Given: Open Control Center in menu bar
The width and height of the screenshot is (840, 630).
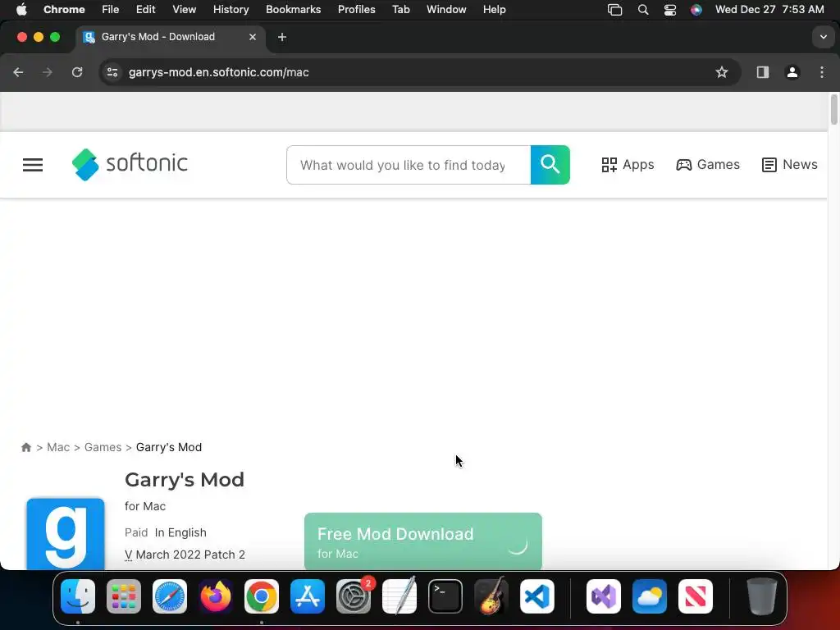Looking at the screenshot, I should pyautogui.click(x=669, y=10).
